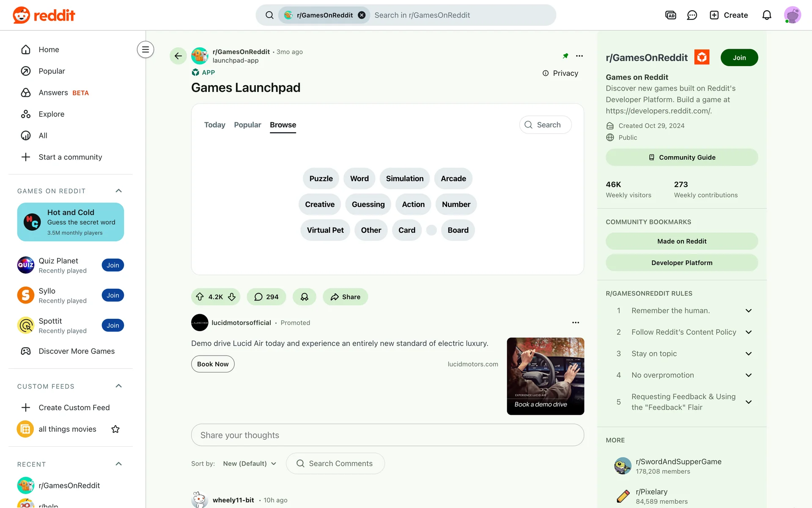Open the Lucid Air ad thumbnail
Viewport: 812px width, 508px height.
(545, 376)
